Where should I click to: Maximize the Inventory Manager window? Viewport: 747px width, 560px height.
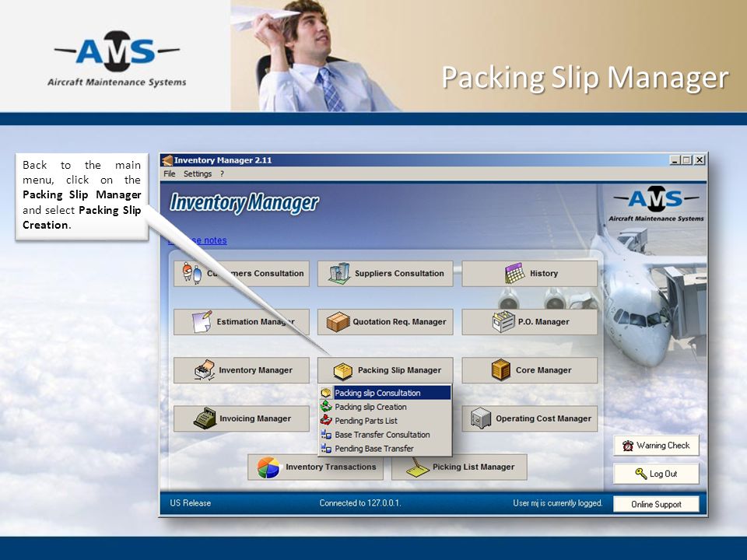(686, 160)
